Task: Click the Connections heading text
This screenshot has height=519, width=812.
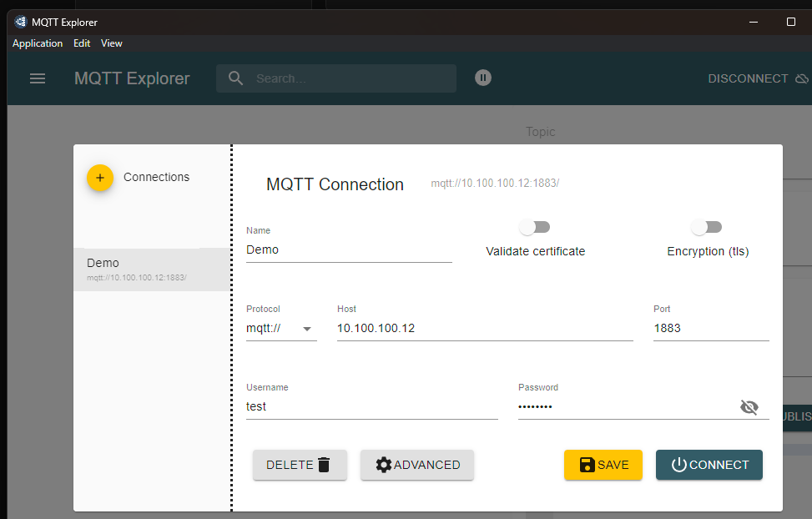Action: pyautogui.click(x=156, y=177)
